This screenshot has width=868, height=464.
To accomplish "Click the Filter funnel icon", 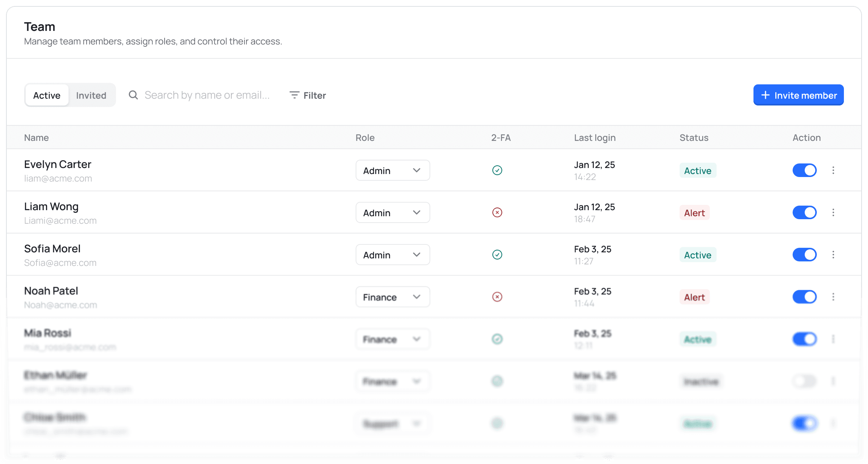I will pyautogui.click(x=294, y=95).
